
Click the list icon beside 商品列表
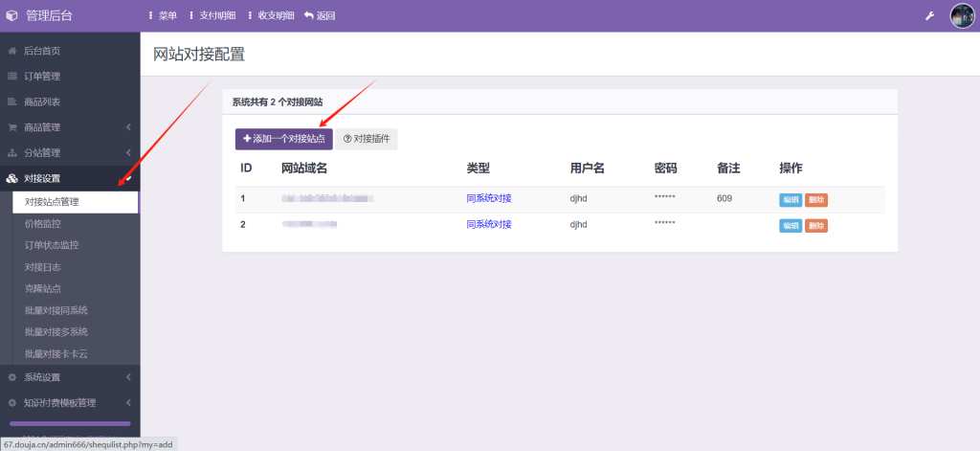pos(11,101)
